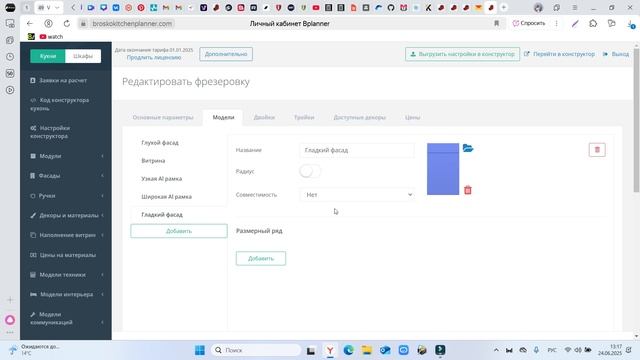Viewport: 640px width, 360px height.
Task: Open Доступные декоры tab
Action: [x=359, y=117]
